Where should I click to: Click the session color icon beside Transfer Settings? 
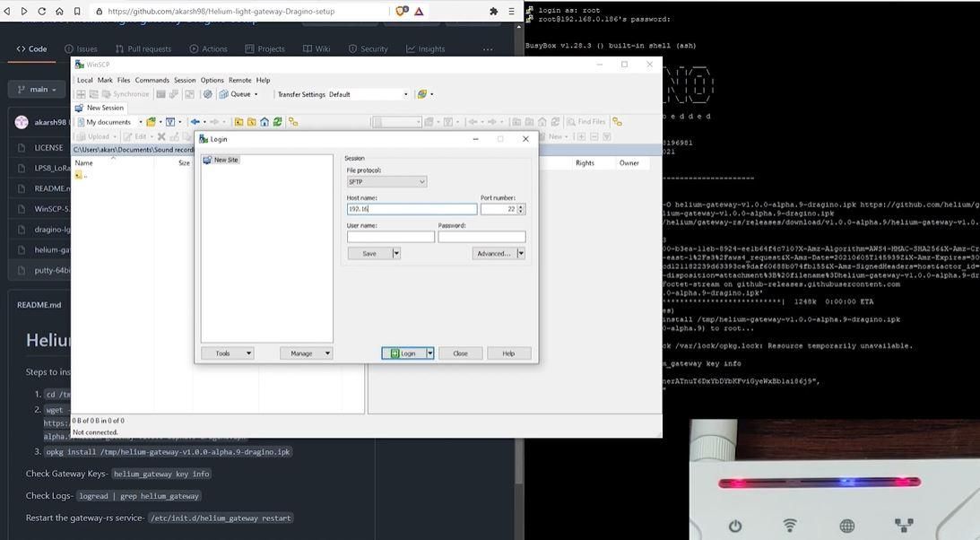(x=421, y=94)
